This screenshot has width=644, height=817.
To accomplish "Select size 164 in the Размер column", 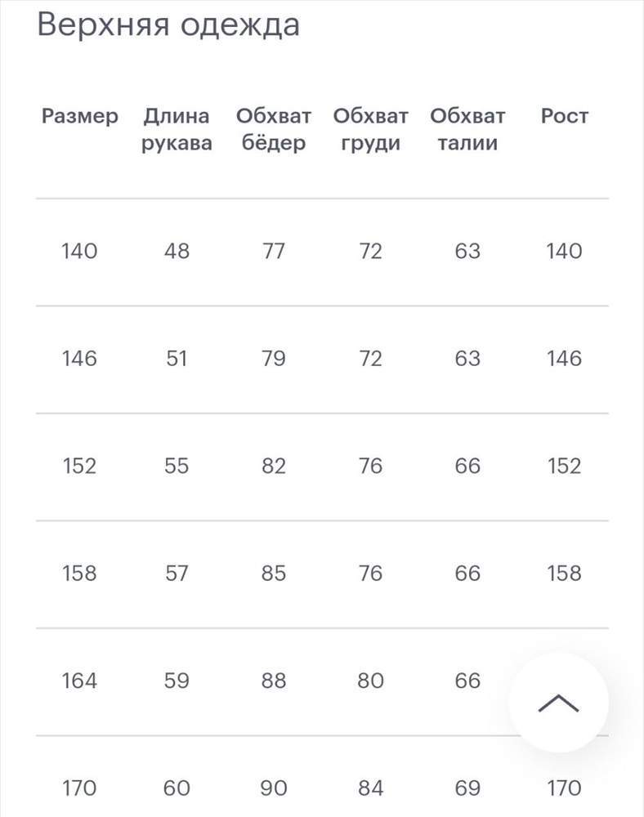I will tap(80, 681).
